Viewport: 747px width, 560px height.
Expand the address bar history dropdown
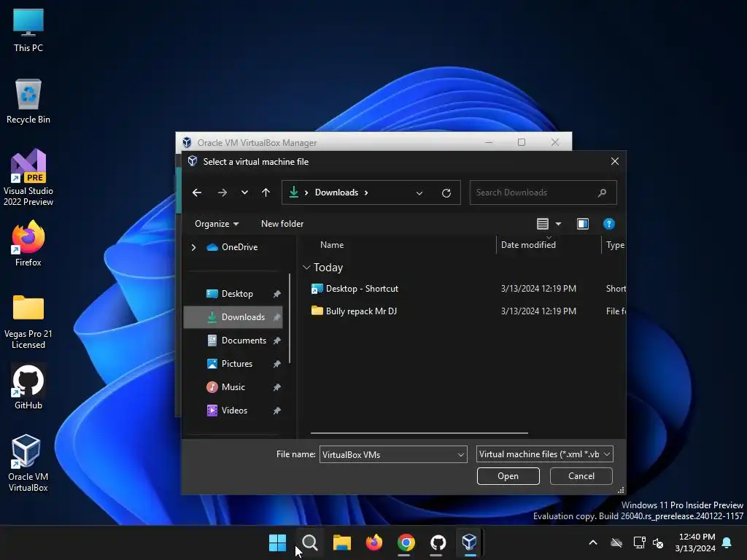419,192
